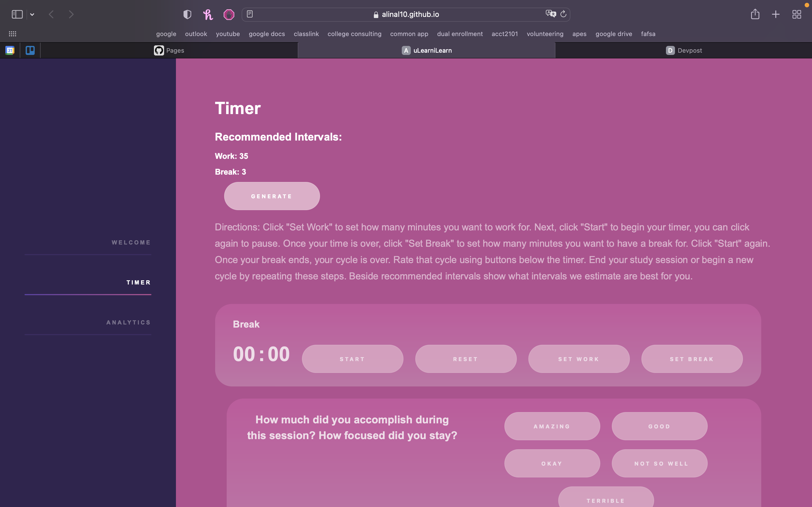The width and height of the screenshot is (812, 507).
Task: Open the Analytics section in the sidebar
Action: click(x=128, y=322)
